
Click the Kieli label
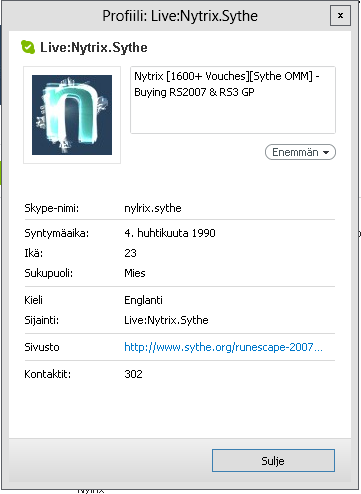tap(33, 300)
